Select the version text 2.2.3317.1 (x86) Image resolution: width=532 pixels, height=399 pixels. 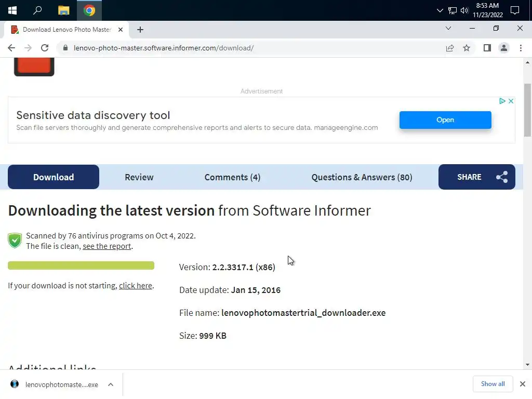[244, 267]
